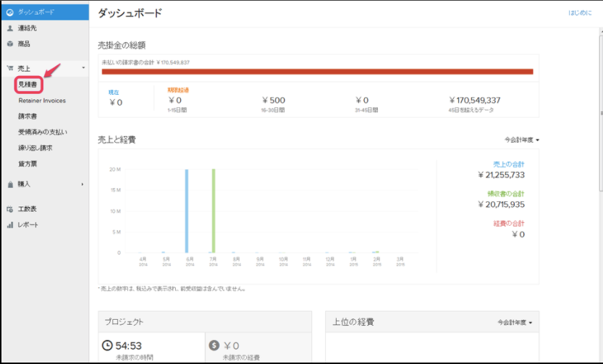Click the はじめに link at top right
This screenshot has height=364, width=603.
coord(580,13)
